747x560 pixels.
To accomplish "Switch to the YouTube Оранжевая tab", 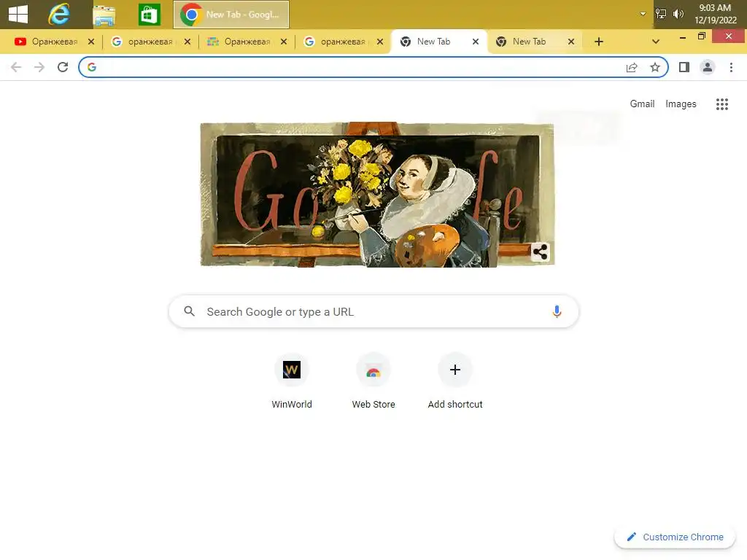I will [x=47, y=42].
